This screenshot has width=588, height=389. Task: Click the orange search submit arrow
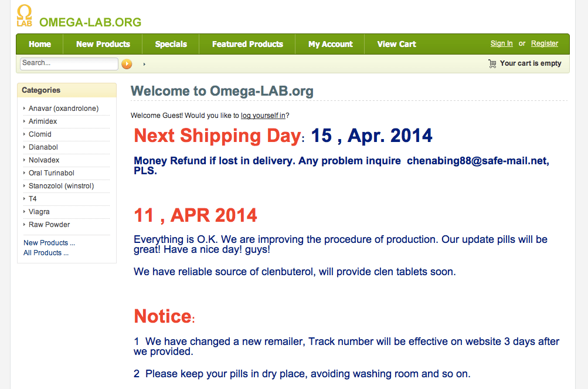pos(127,64)
